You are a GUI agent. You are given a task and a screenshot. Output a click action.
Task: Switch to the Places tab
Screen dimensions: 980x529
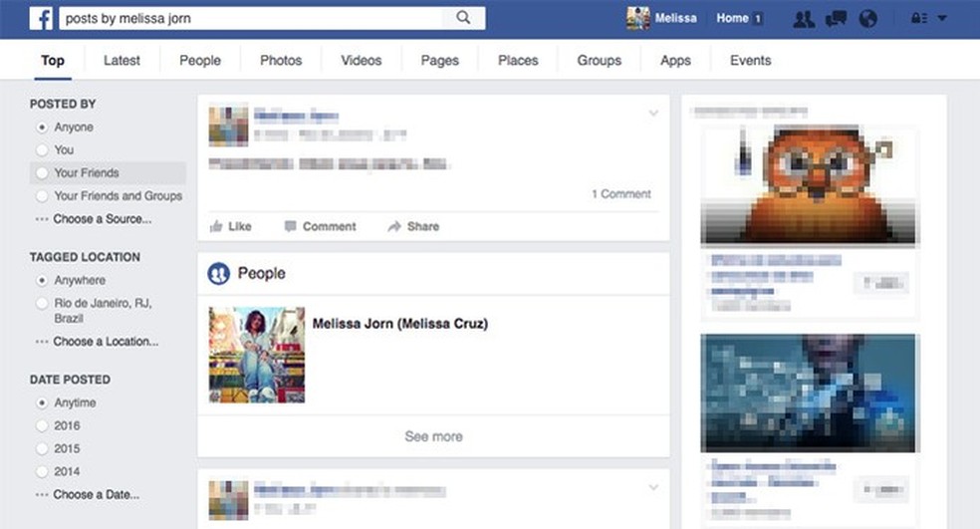pyautogui.click(x=518, y=61)
